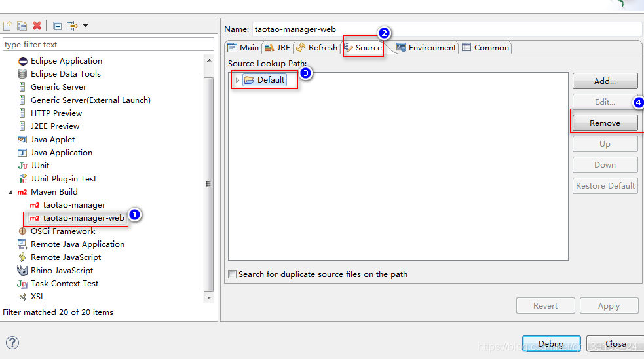Click the Revert button

[546, 305]
